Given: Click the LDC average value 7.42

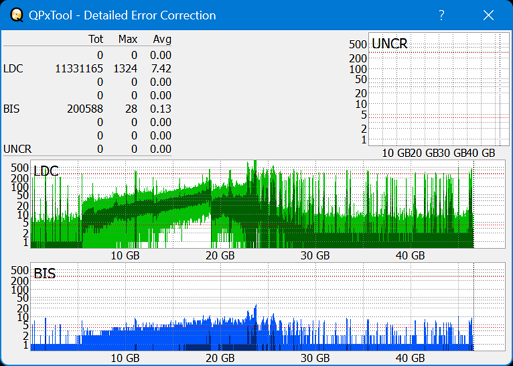Looking at the screenshot, I should pos(161,69).
